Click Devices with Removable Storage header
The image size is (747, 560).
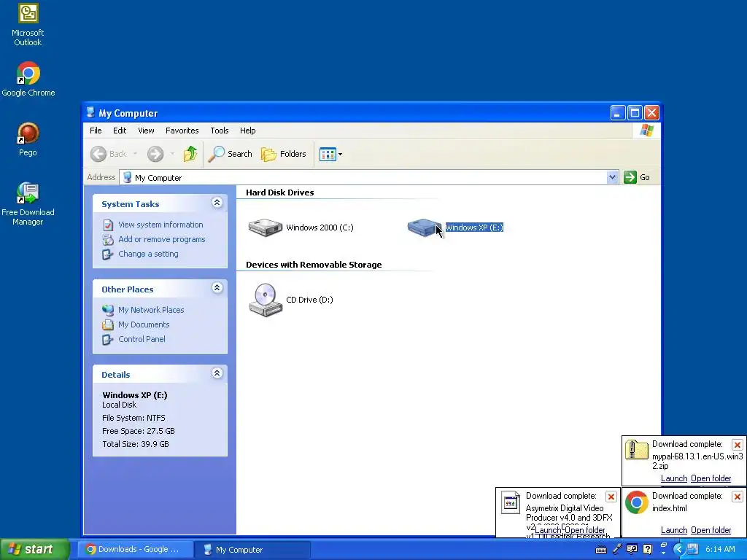314,265
